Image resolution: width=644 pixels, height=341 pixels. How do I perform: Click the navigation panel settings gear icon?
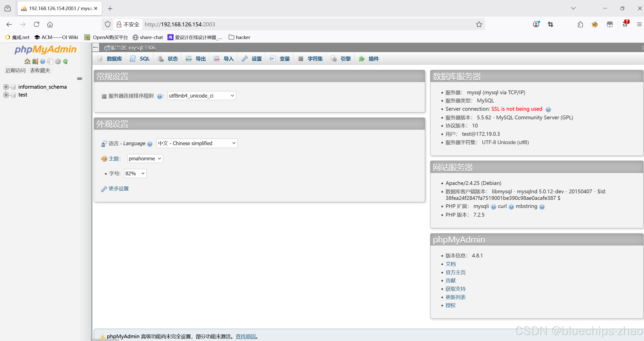click(x=58, y=61)
